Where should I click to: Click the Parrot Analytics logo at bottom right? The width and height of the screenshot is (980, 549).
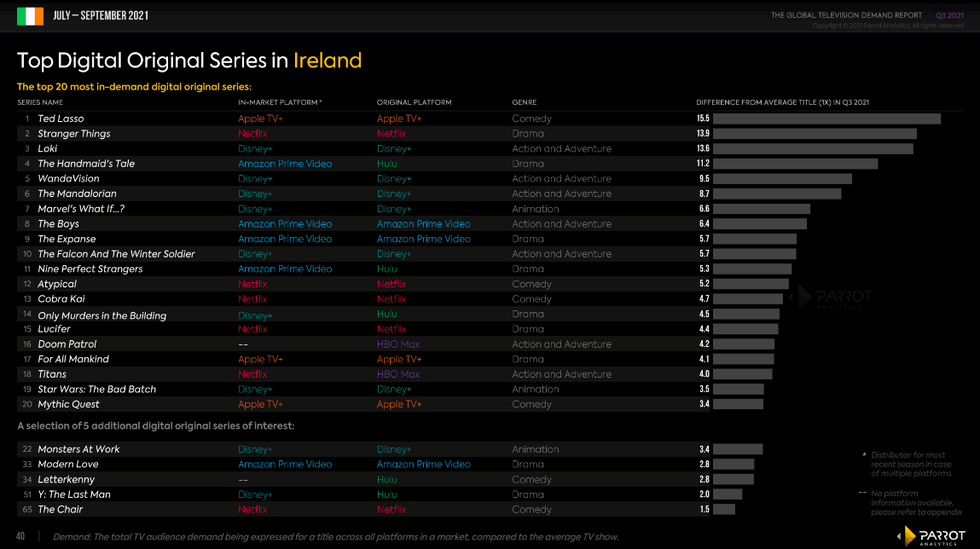pyautogui.click(x=931, y=536)
